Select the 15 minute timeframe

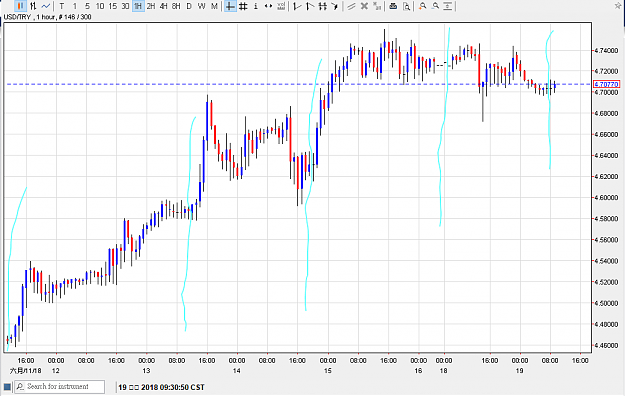tap(113, 6)
